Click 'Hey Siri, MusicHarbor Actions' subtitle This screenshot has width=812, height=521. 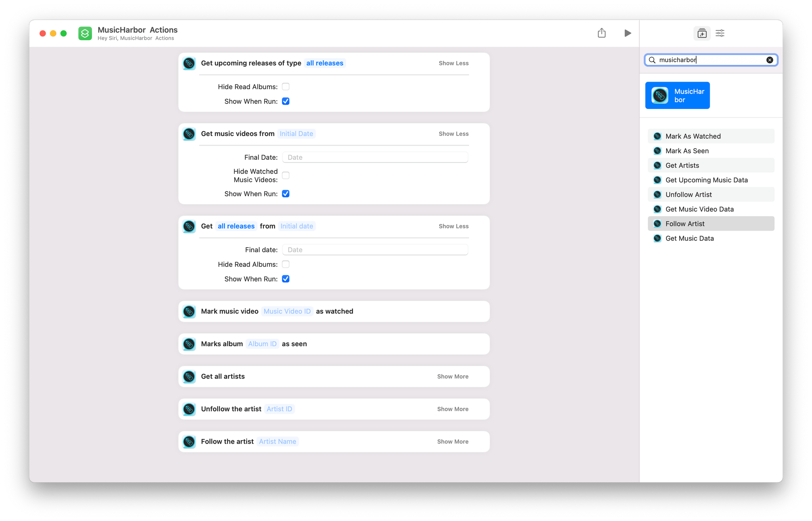tap(136, 38)
